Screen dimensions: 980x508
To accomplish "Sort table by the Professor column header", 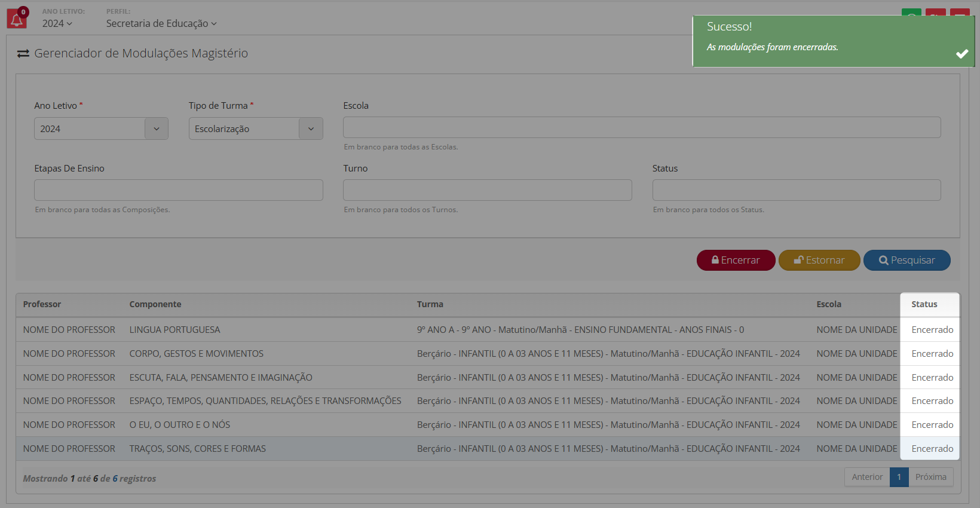I will [42, 304].
